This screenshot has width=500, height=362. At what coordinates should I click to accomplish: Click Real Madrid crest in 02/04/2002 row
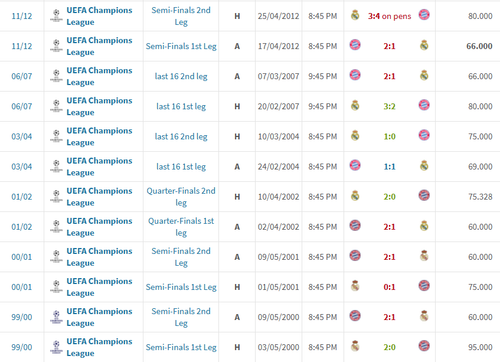424,226
